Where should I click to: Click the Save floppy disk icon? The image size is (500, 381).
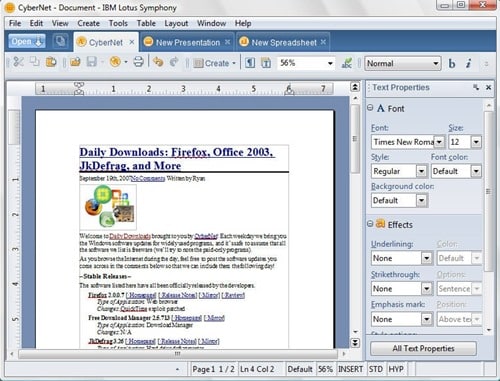(x=92, y=62)
